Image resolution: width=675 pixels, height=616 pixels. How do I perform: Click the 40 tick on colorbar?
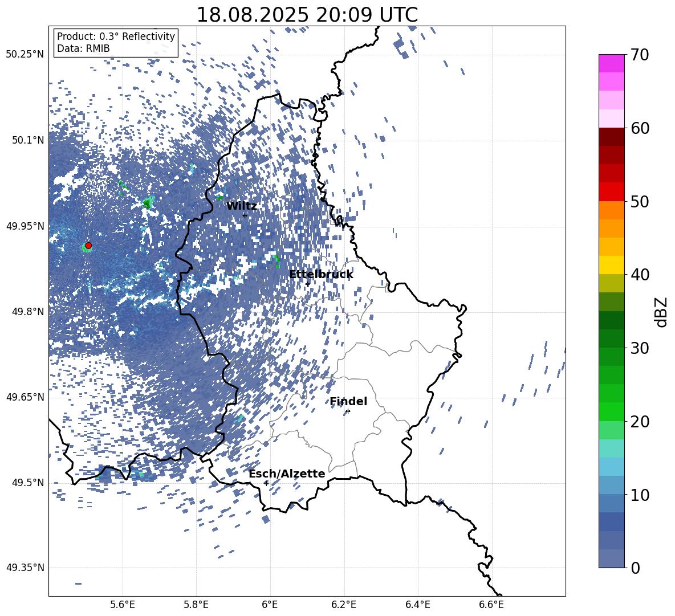(x=639, y=275)
